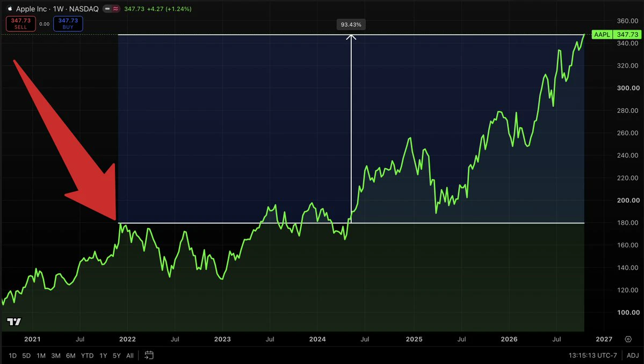Image resolution: width=644 pixels, height=364 pixels.
Task: Select the All time range
Action: pyautogui.click(x=130, y=355)
